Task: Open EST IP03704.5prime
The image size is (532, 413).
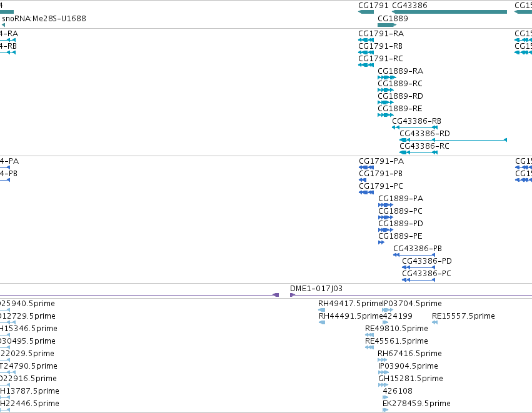Action: click(412, 304)
